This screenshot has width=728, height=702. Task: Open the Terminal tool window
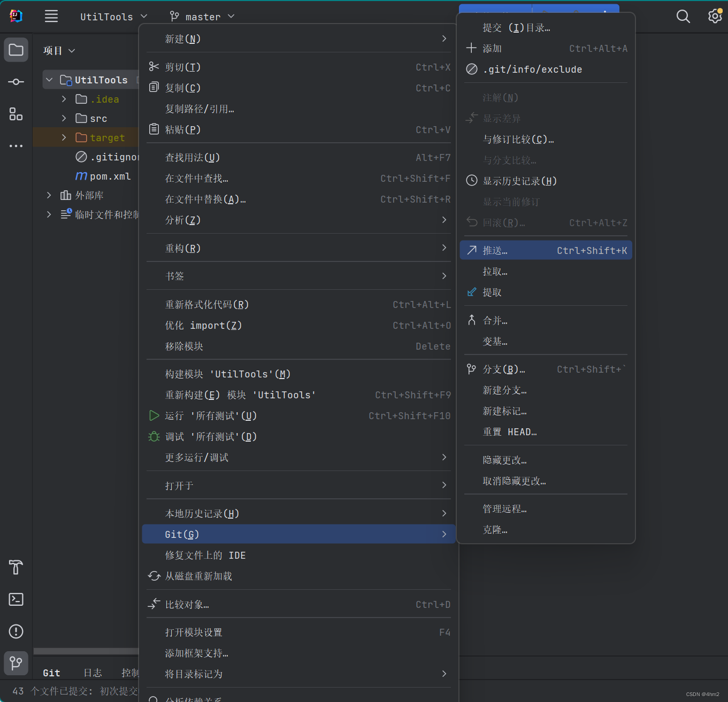pyautogui.click(x=16, y=599)
